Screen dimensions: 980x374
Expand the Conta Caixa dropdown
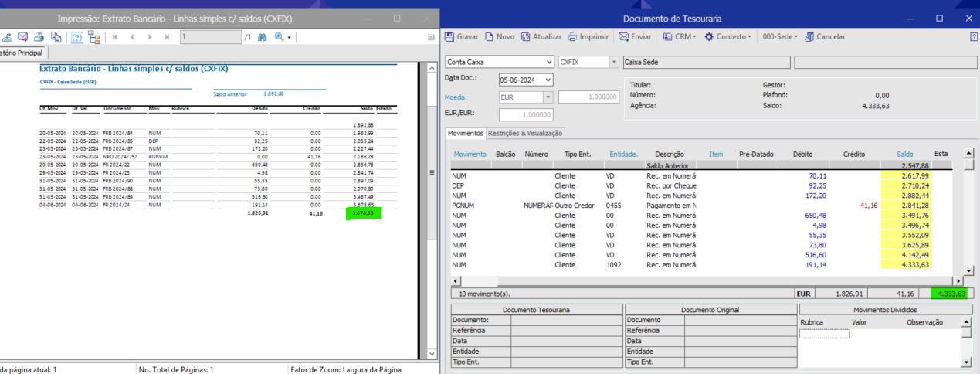coord(548,62)
